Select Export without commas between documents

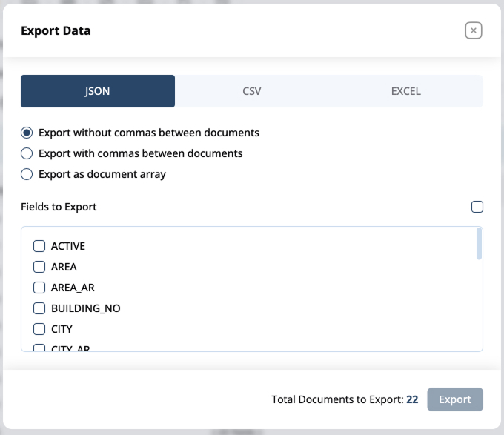pos(27,133)
